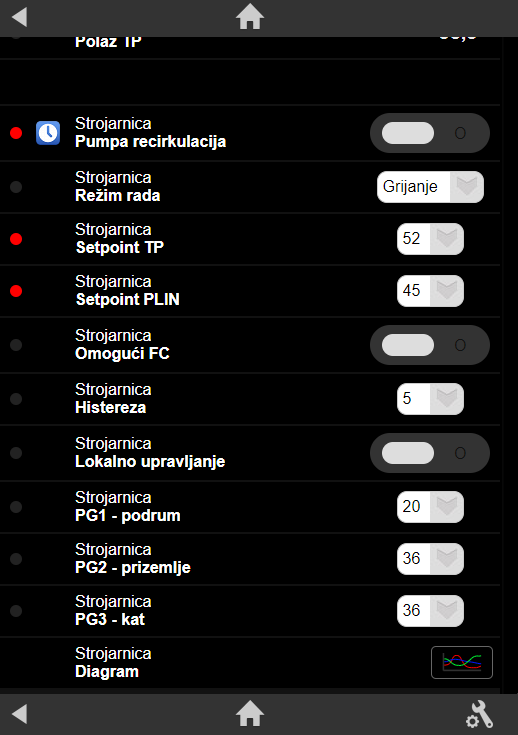Toggle the Pumpa recirkulacija switch
The height and width of the screenshot is (735, 518).
point(430,133)
